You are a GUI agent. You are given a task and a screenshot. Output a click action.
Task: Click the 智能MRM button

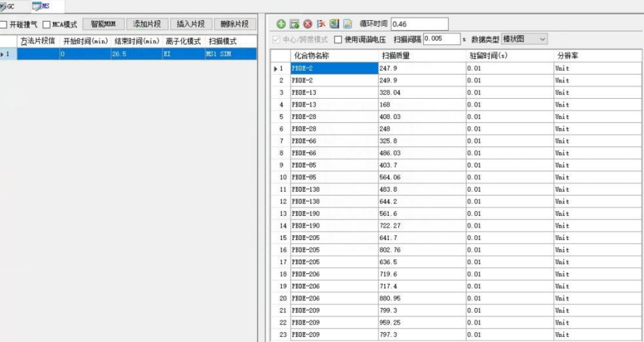point(103,24)
